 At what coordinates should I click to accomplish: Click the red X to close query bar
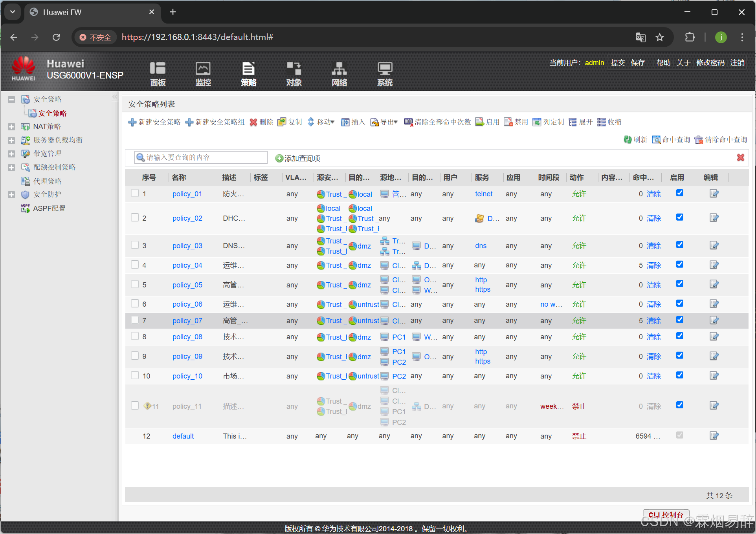pyautogui.click(x=741, y=157)
